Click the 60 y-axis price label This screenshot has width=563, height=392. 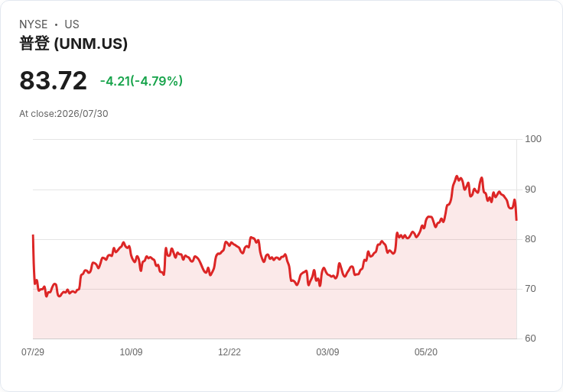[530, 339]
